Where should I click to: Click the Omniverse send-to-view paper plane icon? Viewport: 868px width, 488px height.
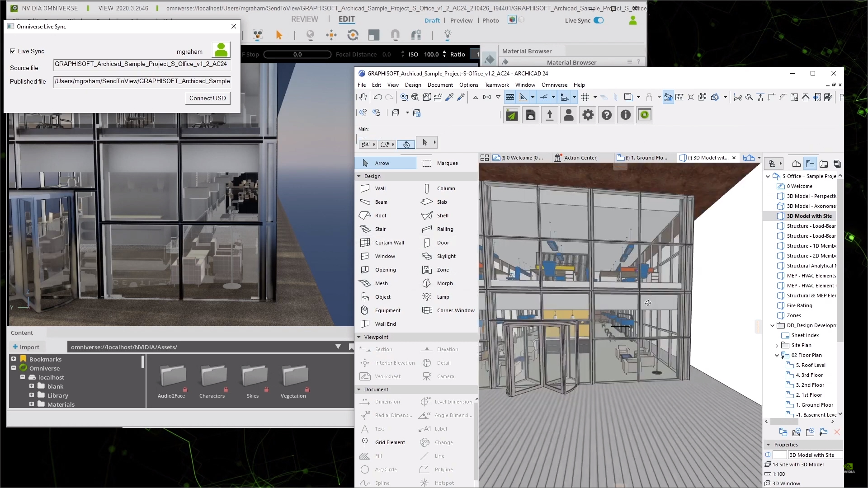(512, 115)
